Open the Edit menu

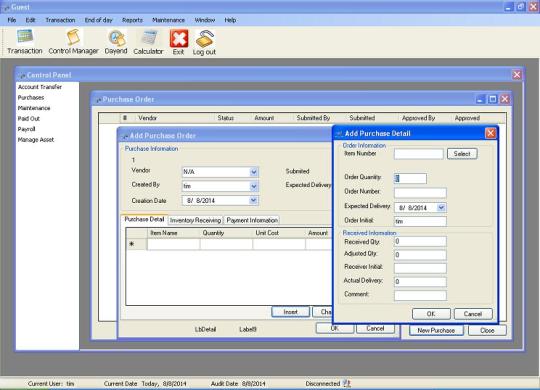[30, 20]
